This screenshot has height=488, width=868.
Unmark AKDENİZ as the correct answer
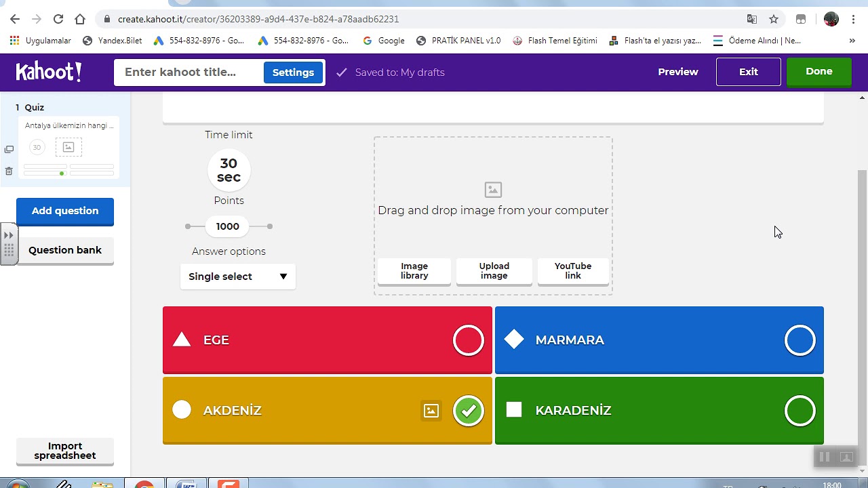pos(469,411)
